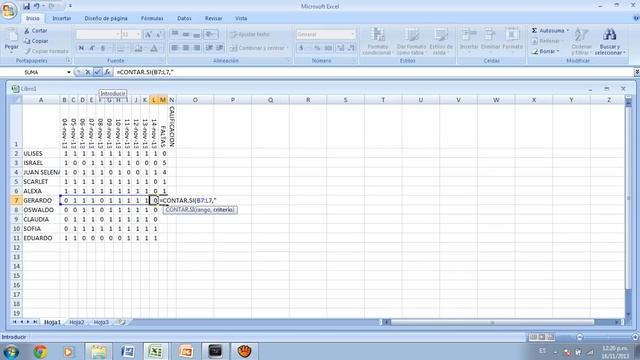Click the accounting currency format icon
Viewport: 640px width, 360px height.
tap(302, 48)
